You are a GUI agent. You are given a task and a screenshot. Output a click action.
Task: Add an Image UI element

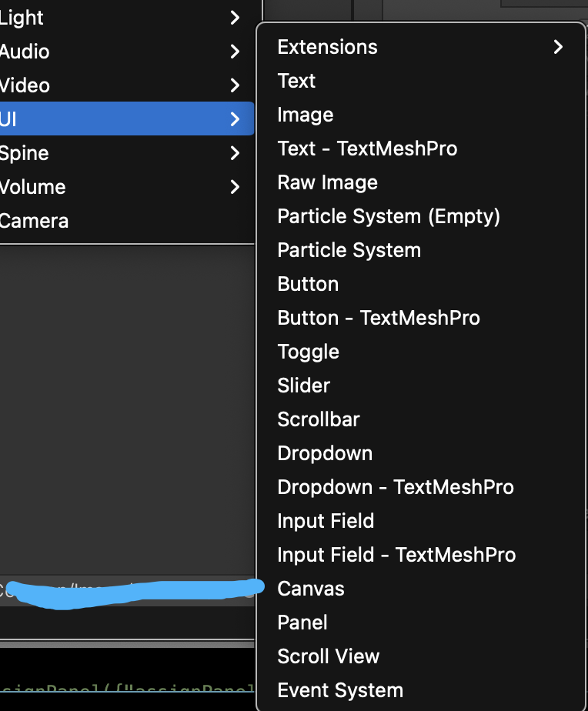tap(306, 115)
